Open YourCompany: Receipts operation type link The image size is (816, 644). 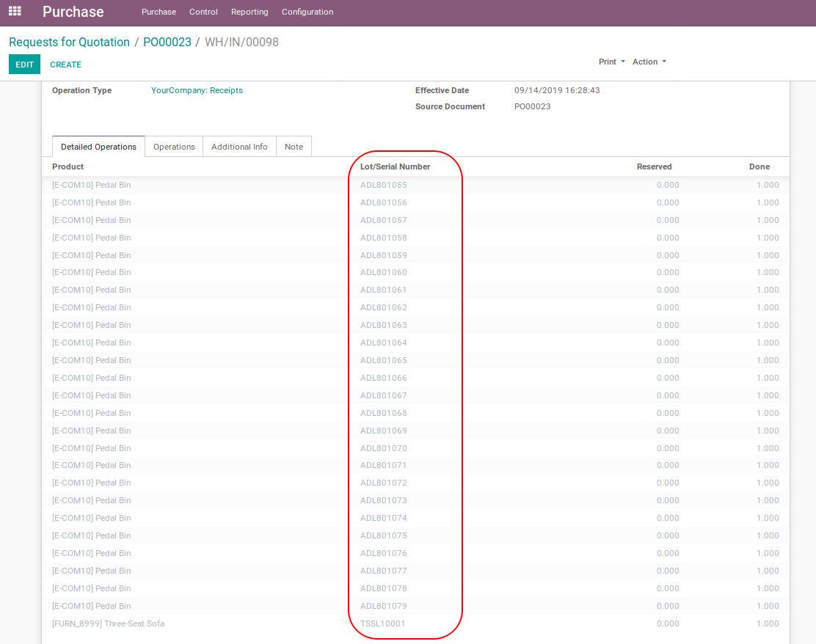[197, 90]
